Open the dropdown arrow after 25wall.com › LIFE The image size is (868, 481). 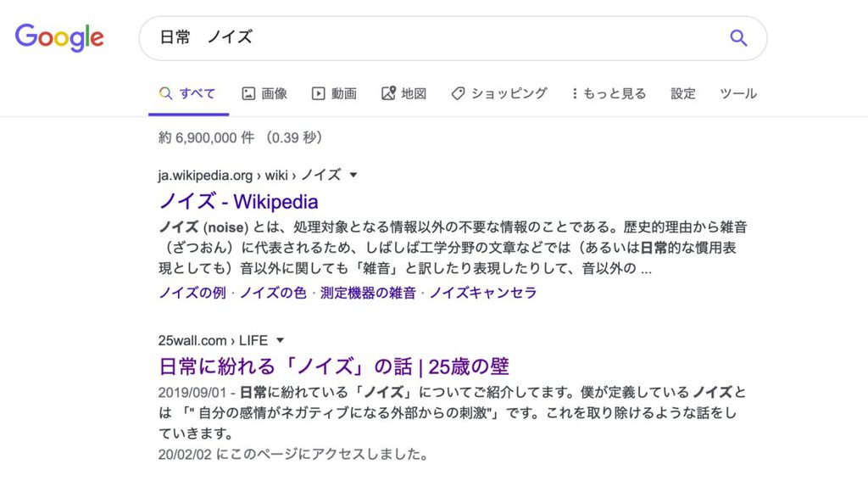(x=280, y=340)
